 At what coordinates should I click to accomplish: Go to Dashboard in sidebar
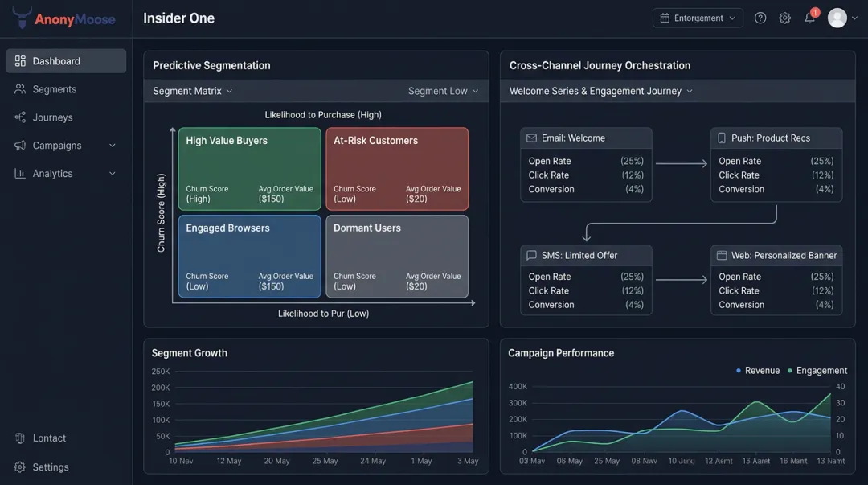(66, 61)
